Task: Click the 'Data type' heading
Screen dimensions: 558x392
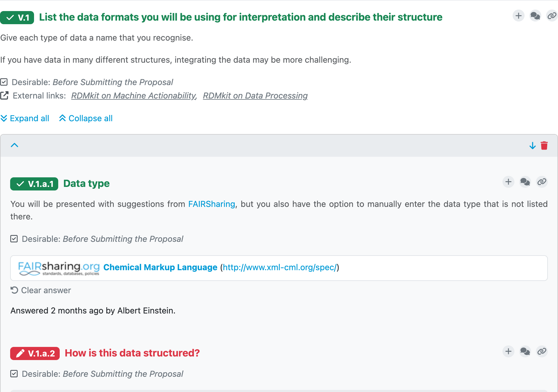Action: click(x=87, y=183)
